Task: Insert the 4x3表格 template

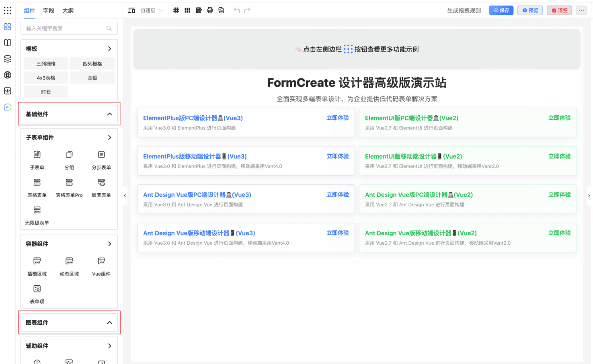Action: (46, 78)
